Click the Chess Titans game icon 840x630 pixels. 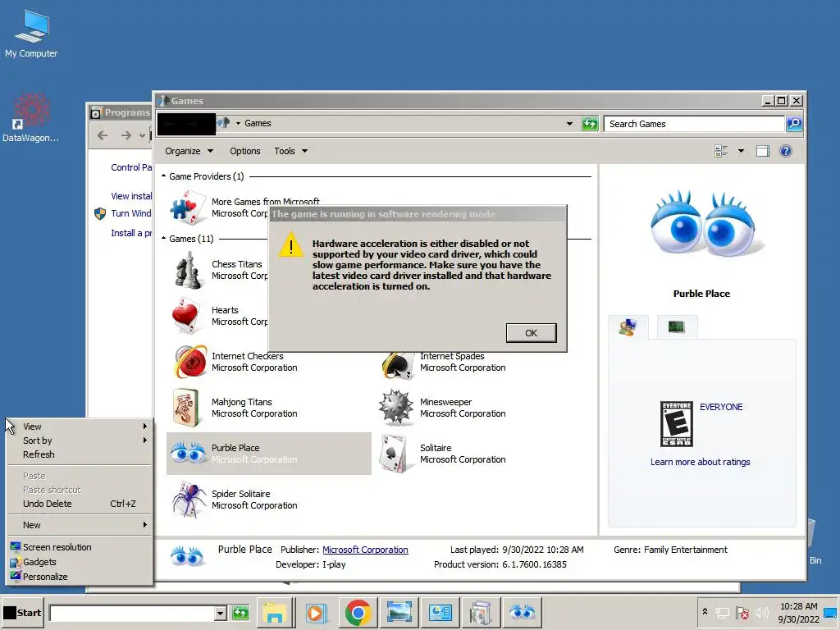coord(188,270)
